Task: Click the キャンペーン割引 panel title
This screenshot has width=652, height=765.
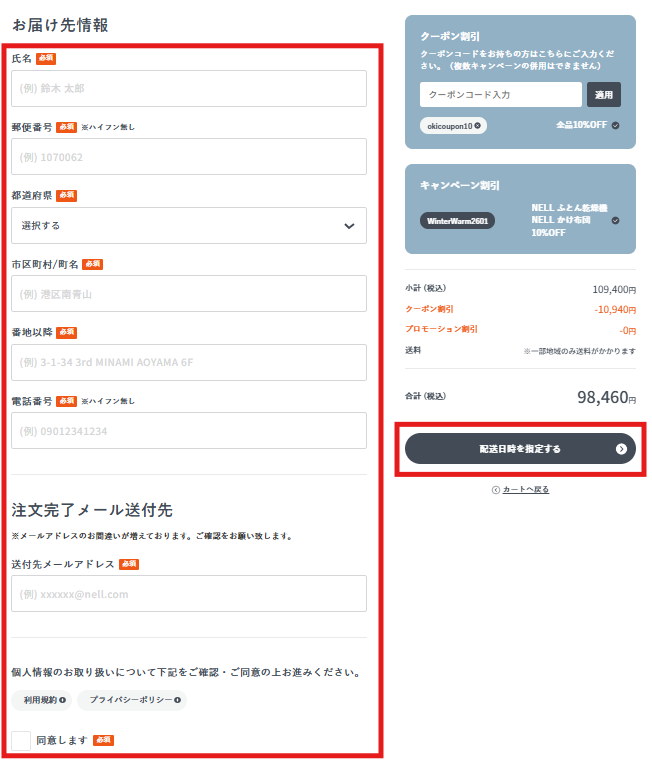Action: [x=460, y=185]
